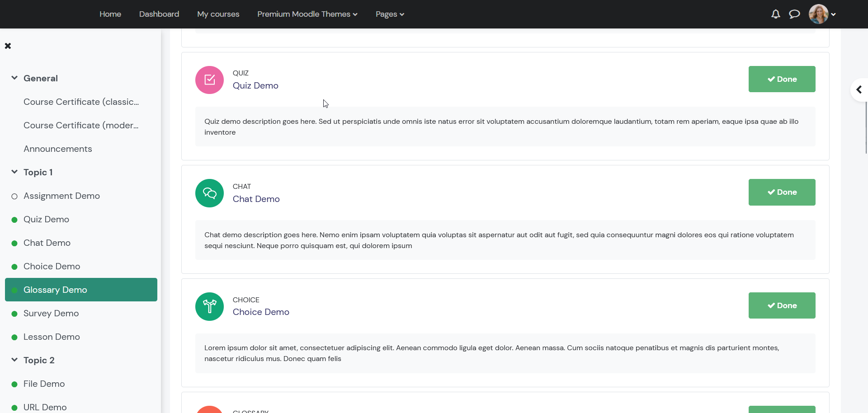
Task: Click completion dot next to Chat Demo
Action: [14, 243]
